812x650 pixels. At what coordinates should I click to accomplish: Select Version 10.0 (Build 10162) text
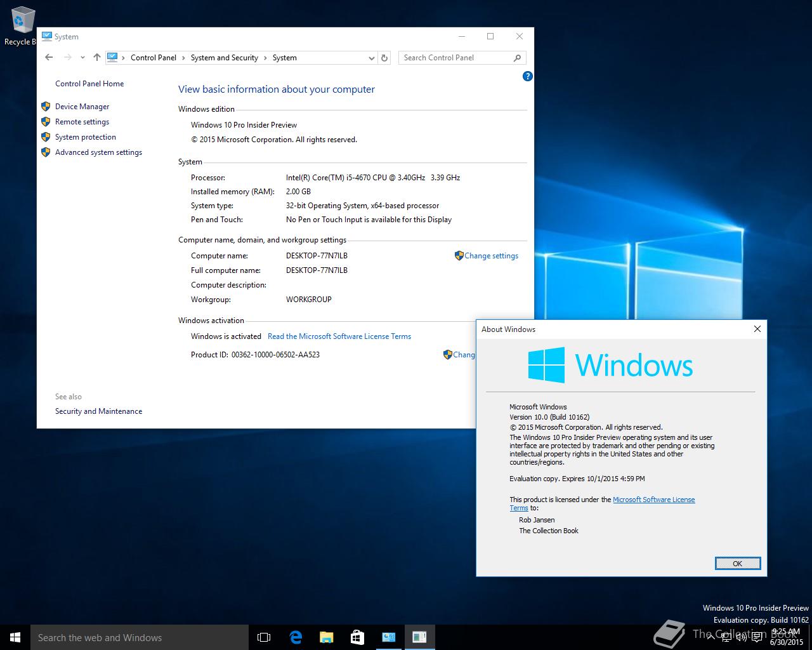coord(549,417)
